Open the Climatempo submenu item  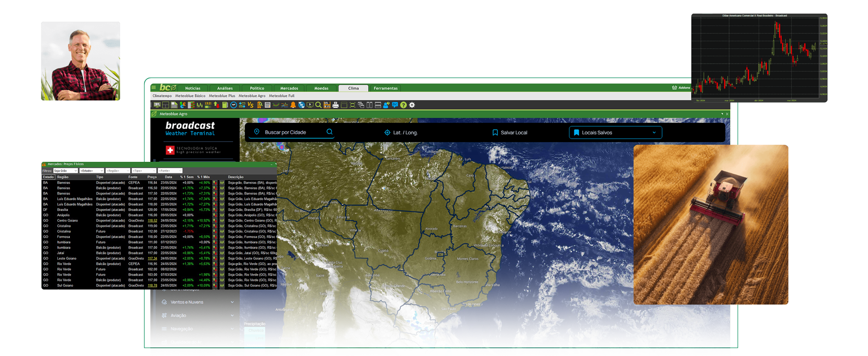click(162, 96)
